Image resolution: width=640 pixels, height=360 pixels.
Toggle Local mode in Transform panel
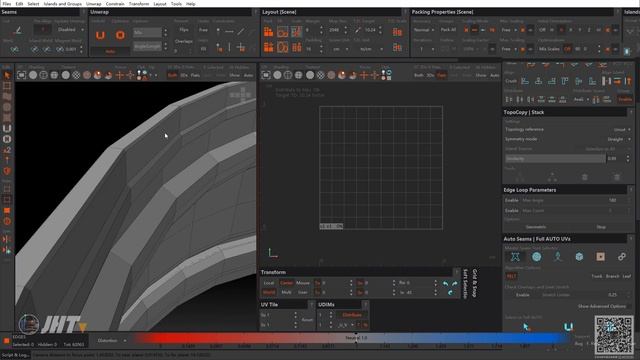point(269,283)
